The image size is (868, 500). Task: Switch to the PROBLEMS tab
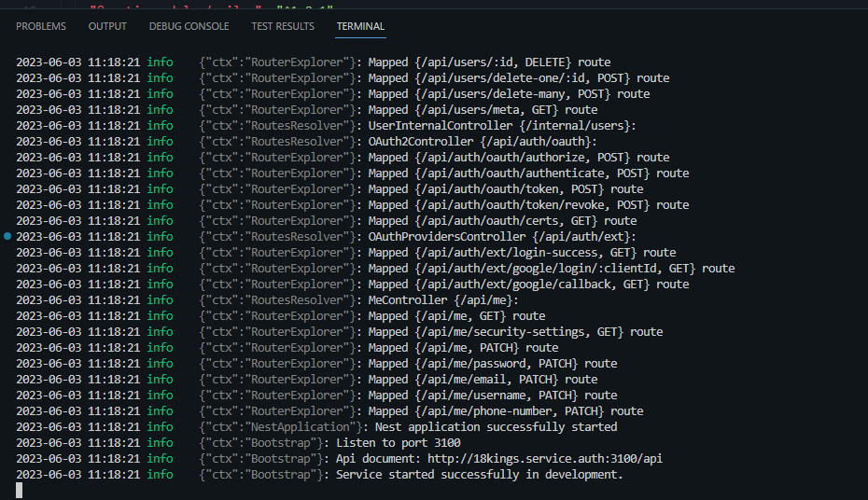coord(41,26)
